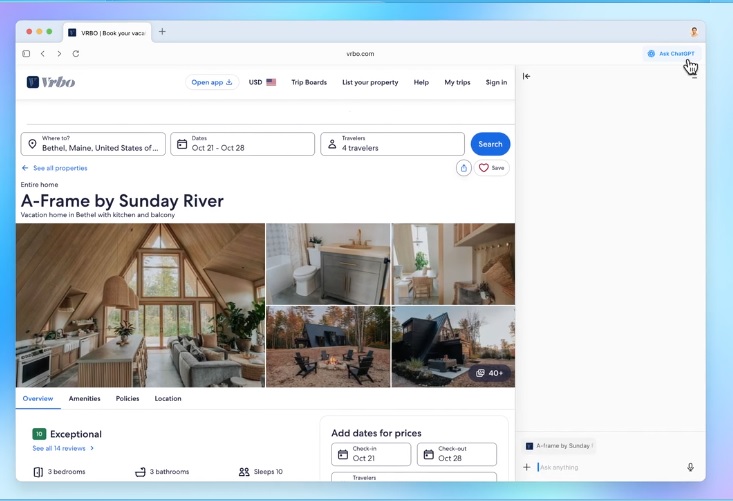Click the green 10 rating badge

point(39,434)
